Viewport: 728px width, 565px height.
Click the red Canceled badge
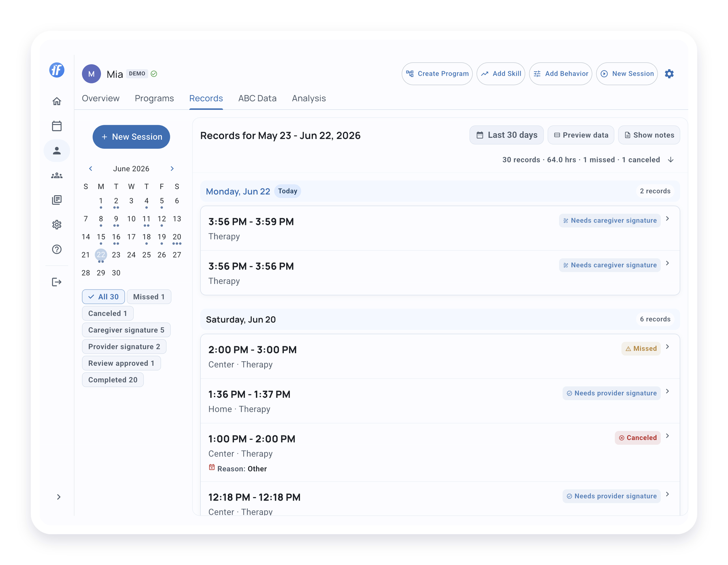[638, 437]
